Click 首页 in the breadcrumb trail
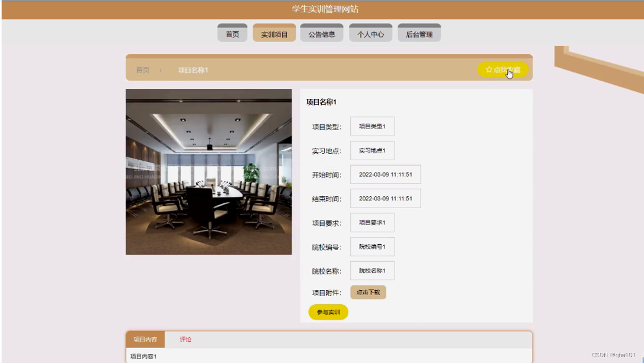 [x=141, y=70]
